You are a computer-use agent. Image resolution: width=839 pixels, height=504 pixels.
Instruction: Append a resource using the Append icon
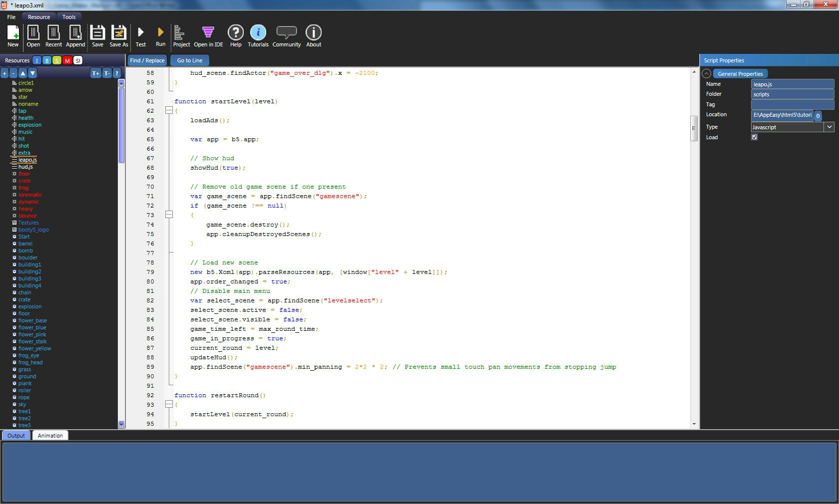click(75, 35)
